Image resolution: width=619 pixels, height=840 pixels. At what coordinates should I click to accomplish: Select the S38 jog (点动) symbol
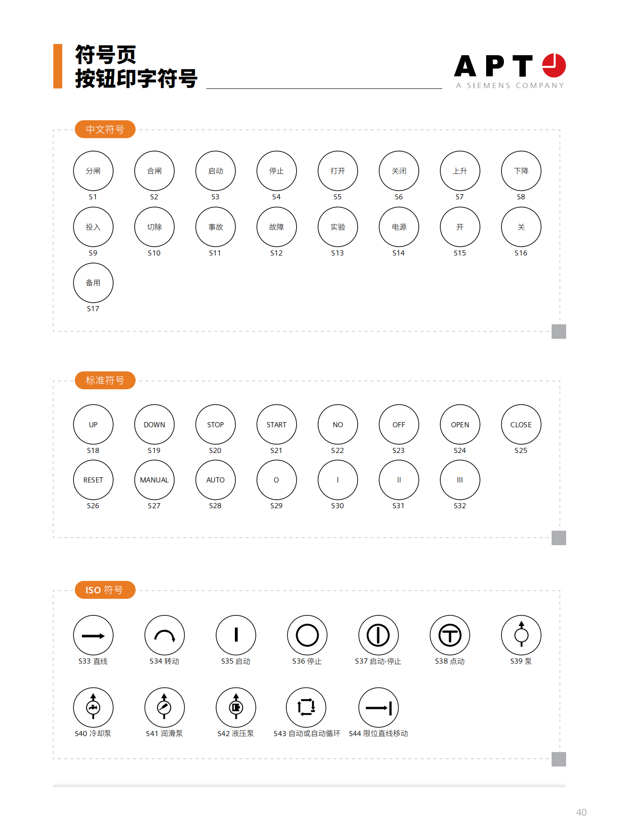pyautogui.click(x=450, y=635)
